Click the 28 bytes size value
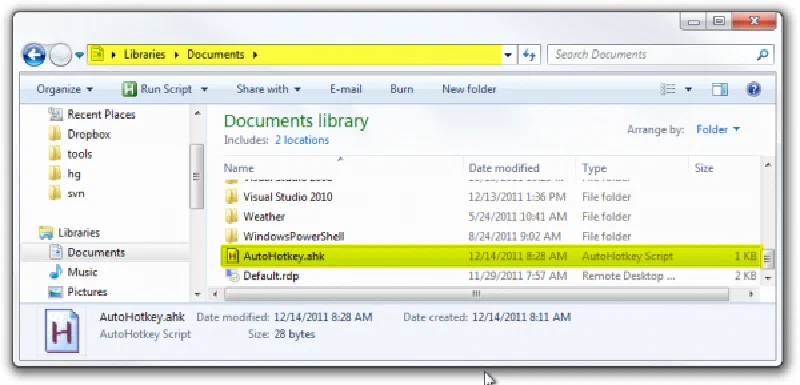Screen dimensions: 800x385 pyautogui.click(x=294, y=335)
